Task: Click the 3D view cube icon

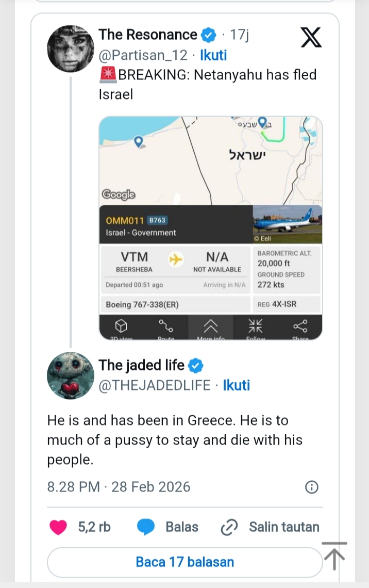Action: (121, 326)
